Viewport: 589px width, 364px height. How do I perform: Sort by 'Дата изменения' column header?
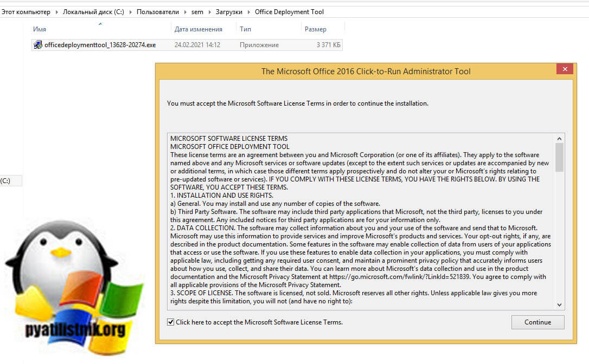pyautogui.click(x=199, y=29)
